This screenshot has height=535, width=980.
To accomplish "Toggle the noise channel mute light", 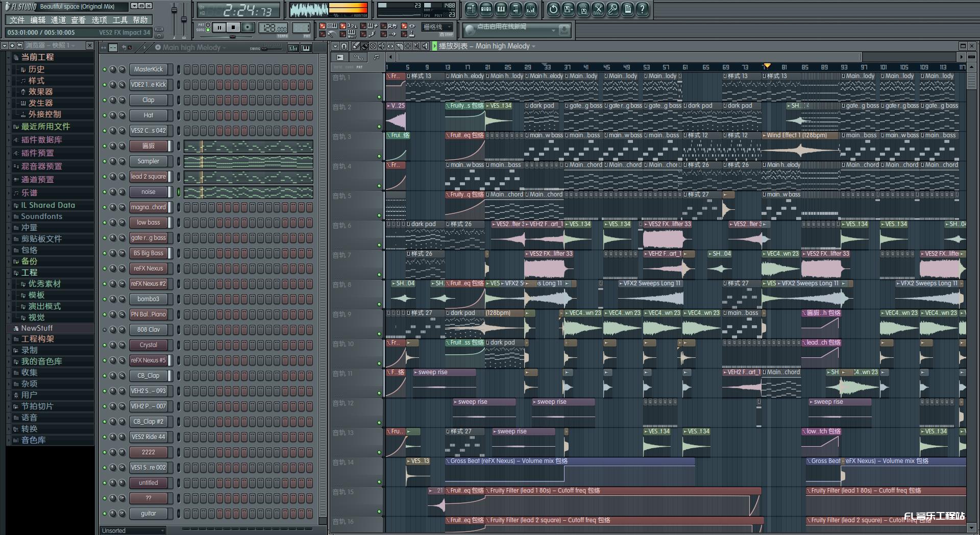I will [x=105, y=192].
